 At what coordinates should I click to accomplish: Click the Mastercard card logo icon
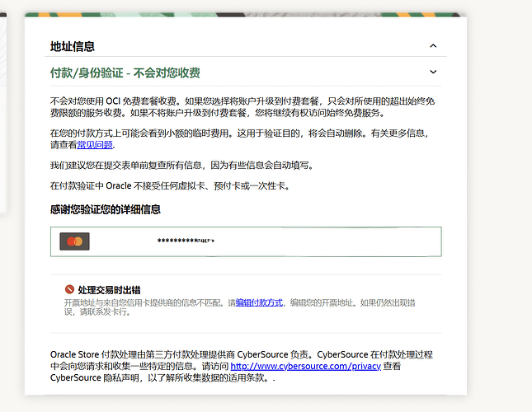74,241
